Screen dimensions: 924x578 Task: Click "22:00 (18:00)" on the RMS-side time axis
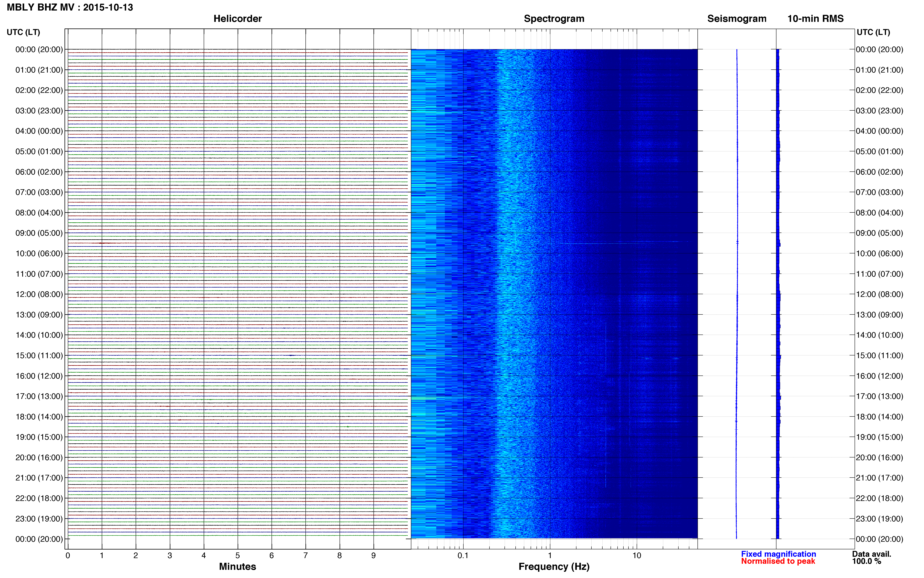pyautogui.click(x=880, y=498)
